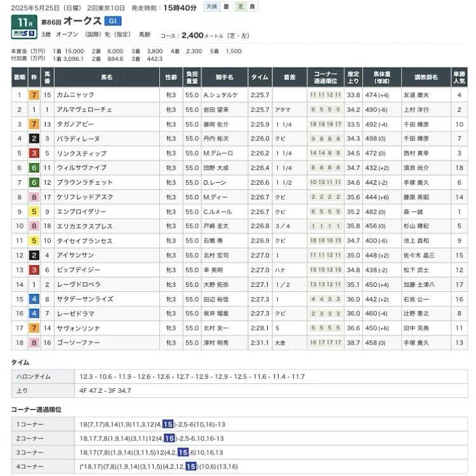Viewport: 476px width, 476px height.
Task: Click the コーナー通過順位 section heading
Action: click(x=36, y=409)
